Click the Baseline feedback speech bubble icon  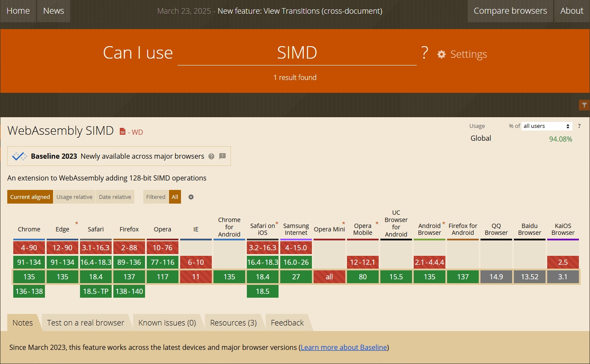(x=222, y=156)
